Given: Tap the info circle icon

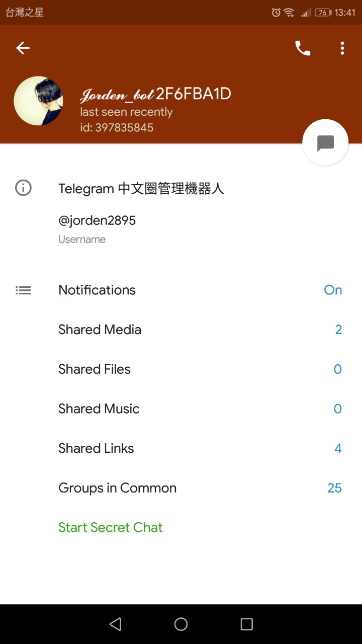Looking at the screenshot, I should tap(23, 188).
